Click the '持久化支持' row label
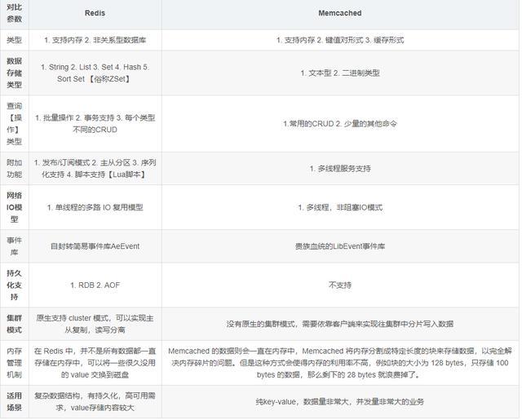522x420 pixels. coord(15,285)
